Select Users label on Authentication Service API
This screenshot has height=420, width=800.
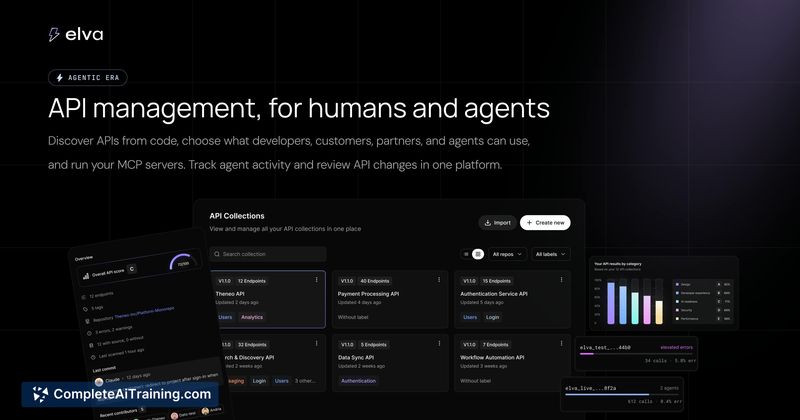point(470,317)
